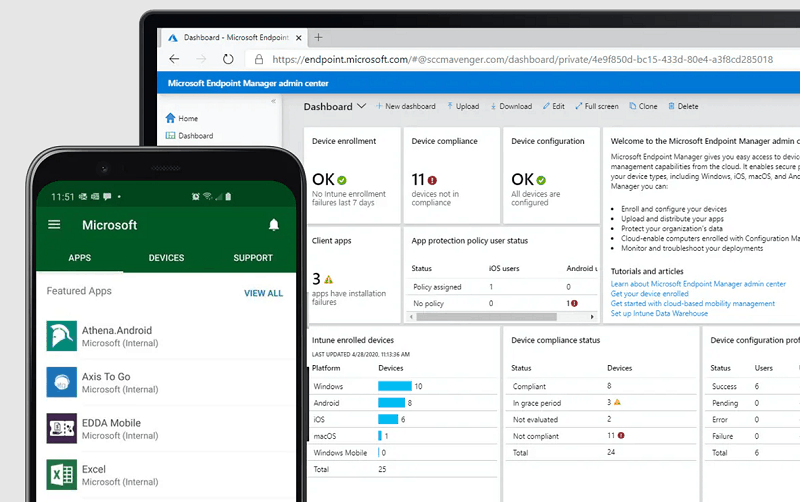Click the Android bar in Intune enrolled devices

click(x=391, y=403)
